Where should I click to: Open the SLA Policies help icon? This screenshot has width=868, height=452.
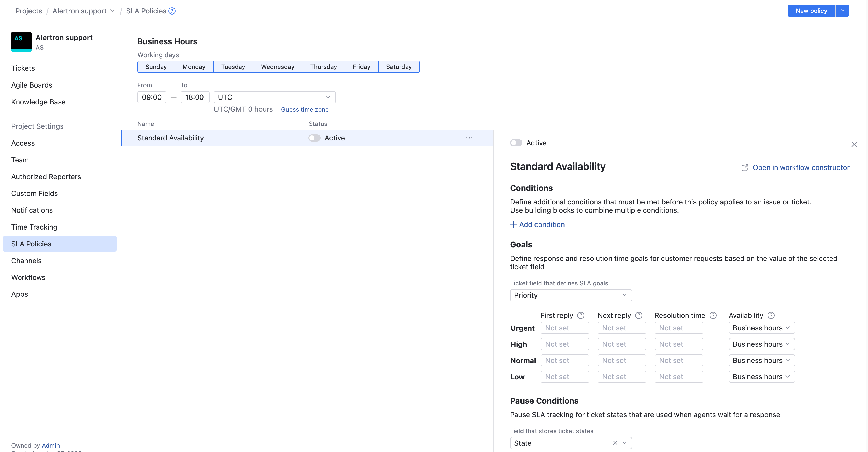[x=172, y=11]
